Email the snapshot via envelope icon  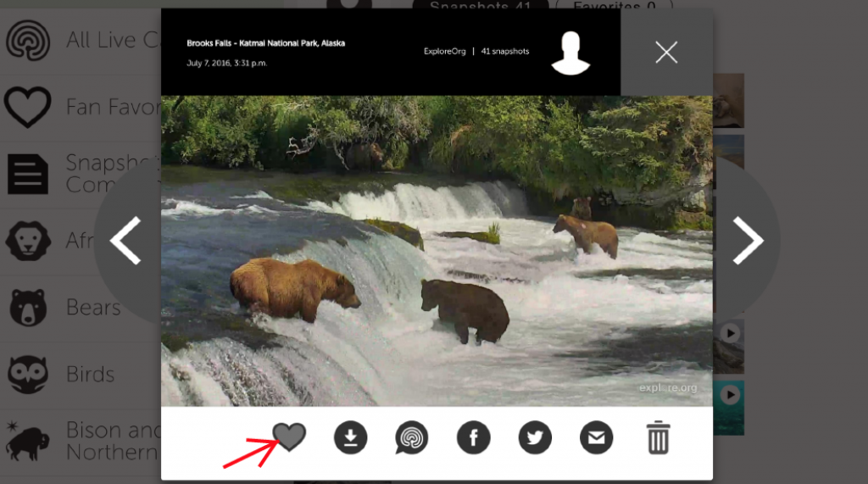click(x=597, y=438)
